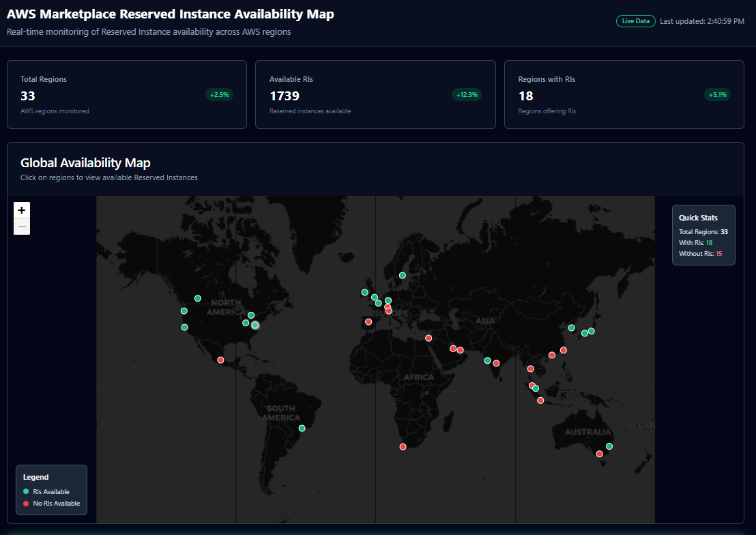
Task: Select the highlighted N. Virginia marker
Action: (255, 325)
